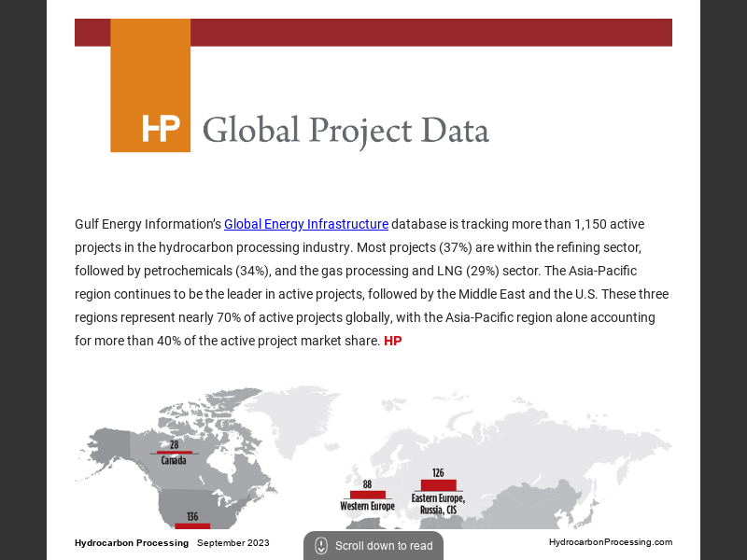The image size is (747, 560).
Task: Click the number 88 above Western Europe
Action: pos(367,484)
